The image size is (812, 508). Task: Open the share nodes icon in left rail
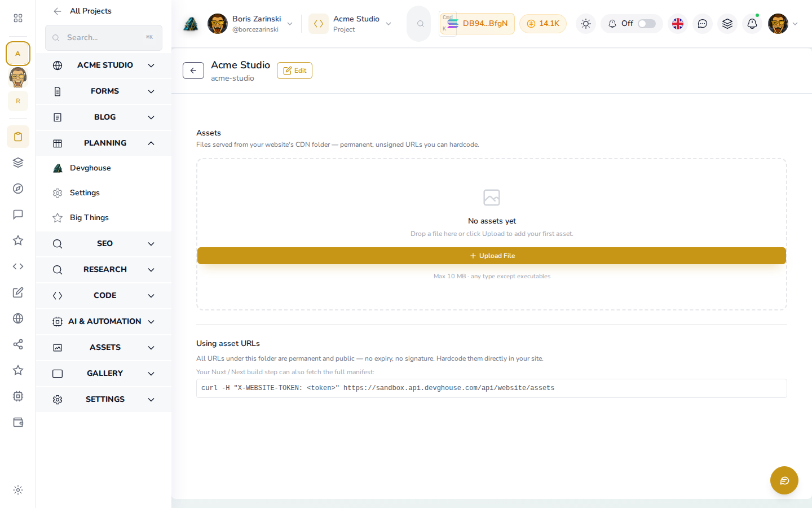click(x=18, y=344)
